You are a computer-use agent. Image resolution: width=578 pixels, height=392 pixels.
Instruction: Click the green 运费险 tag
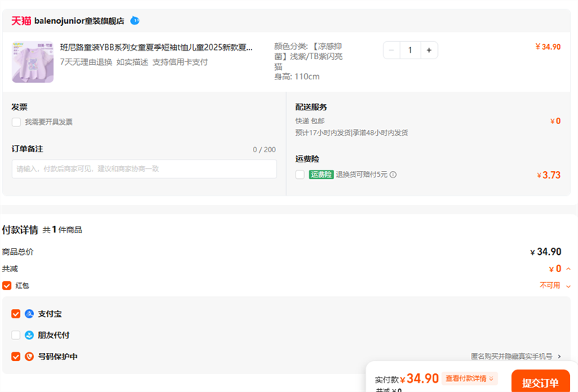coord(322,175)
